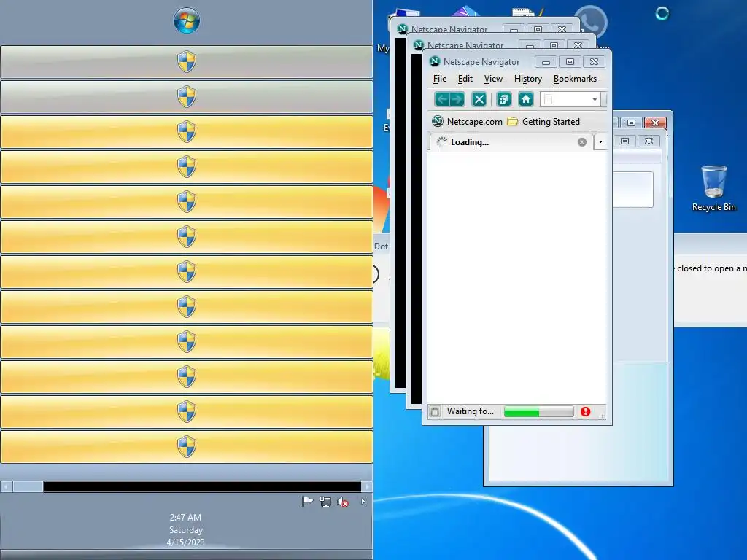Screen dimensions: 747x560
Task: Close the Loading tab with its X
Action: (x=581, y=142)
